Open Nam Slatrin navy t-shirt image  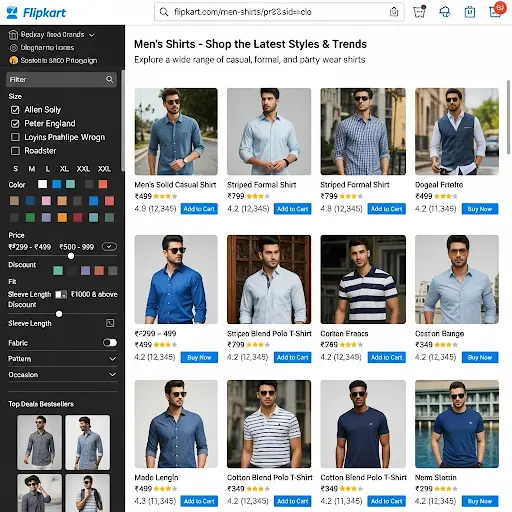click(x=457, y=424)
